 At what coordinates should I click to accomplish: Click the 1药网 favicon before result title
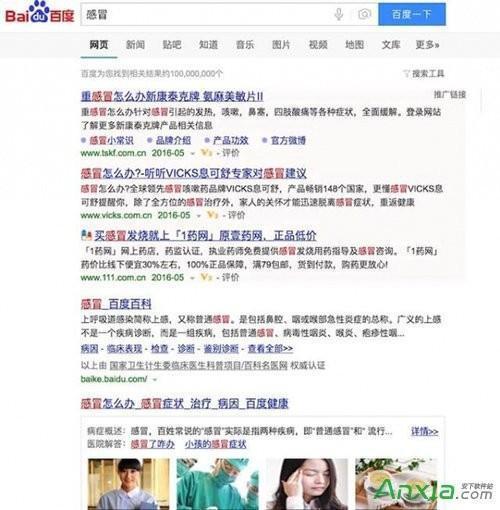pyautogui.click(x=86, y=236)
